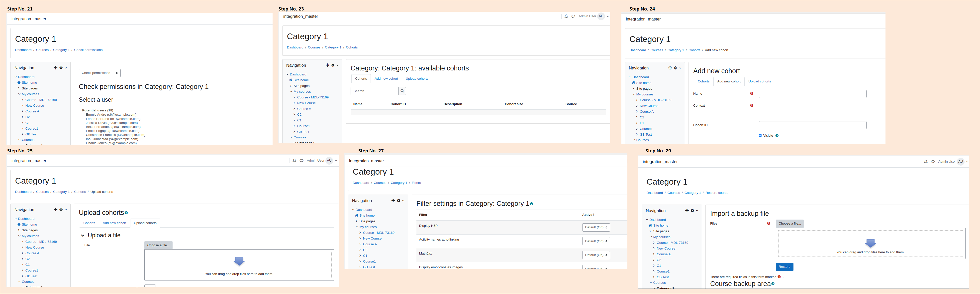Open Navigation block gear in Step 23
The width and height of the screenshot is (980, 294).
click(332, 65)
